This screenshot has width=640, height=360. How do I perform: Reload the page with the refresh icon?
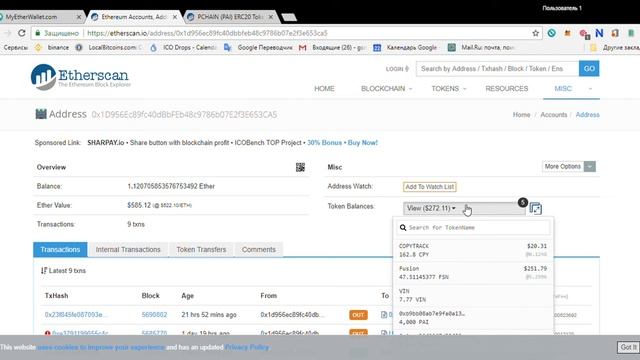22,33
